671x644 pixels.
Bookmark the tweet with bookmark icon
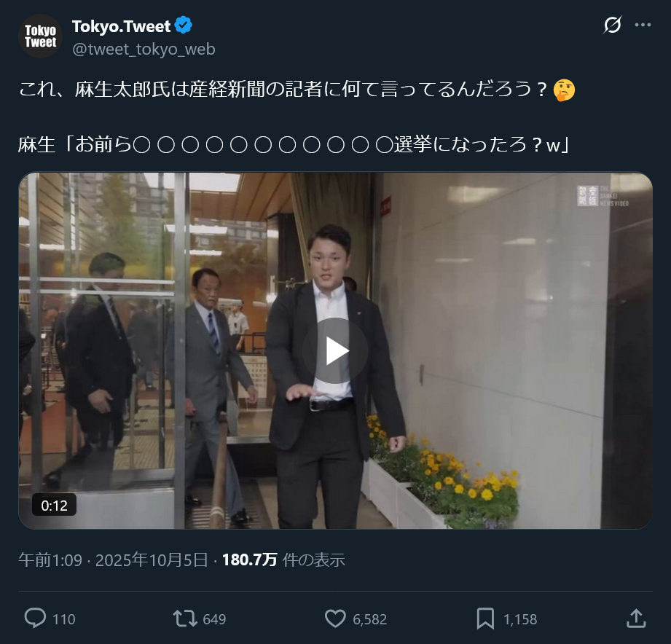tap(485, 619)
